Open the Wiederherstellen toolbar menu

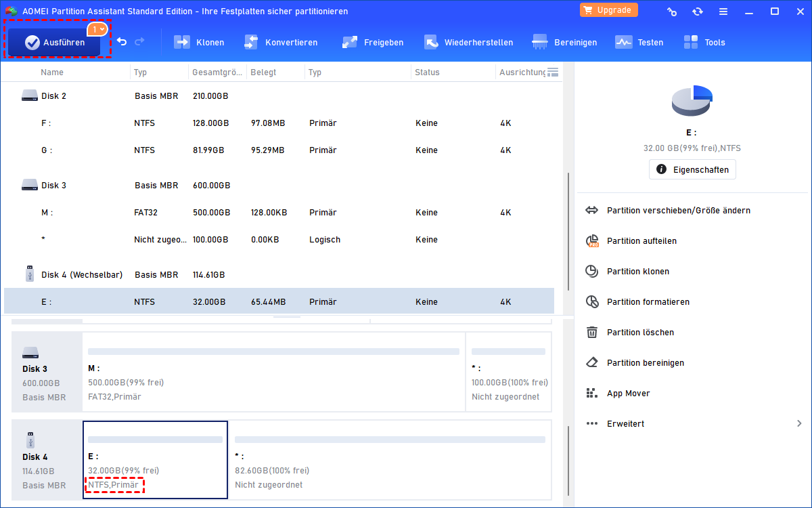click(468, 42)
